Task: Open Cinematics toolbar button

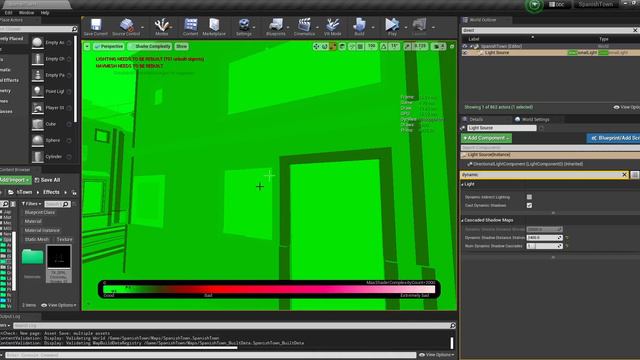Action: pos(304,27)
